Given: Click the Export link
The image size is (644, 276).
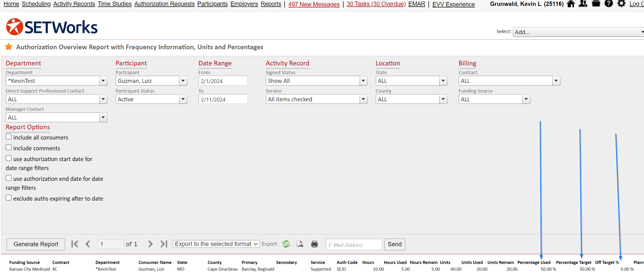Looking at the screenshot, I should (x=269, y=244).
